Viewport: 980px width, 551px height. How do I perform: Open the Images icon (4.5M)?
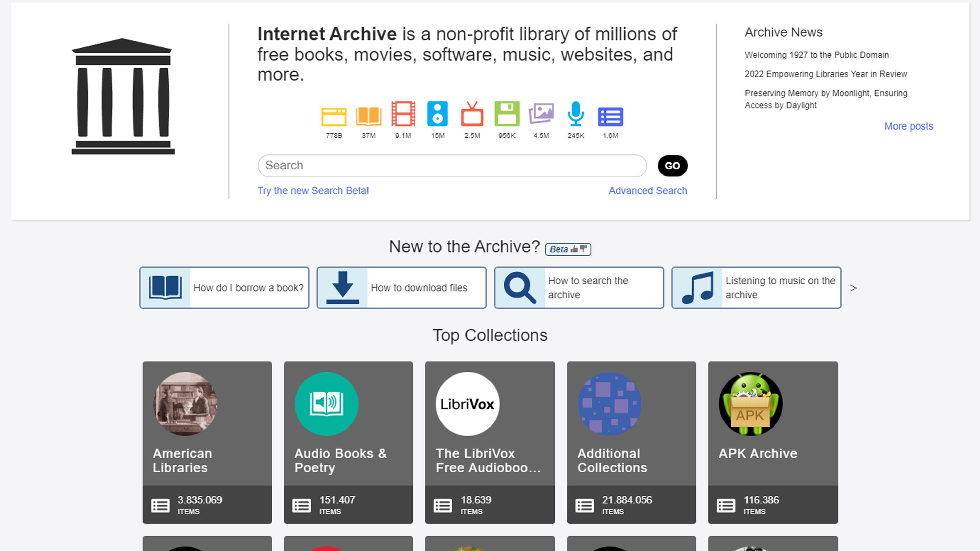[541, 113]
